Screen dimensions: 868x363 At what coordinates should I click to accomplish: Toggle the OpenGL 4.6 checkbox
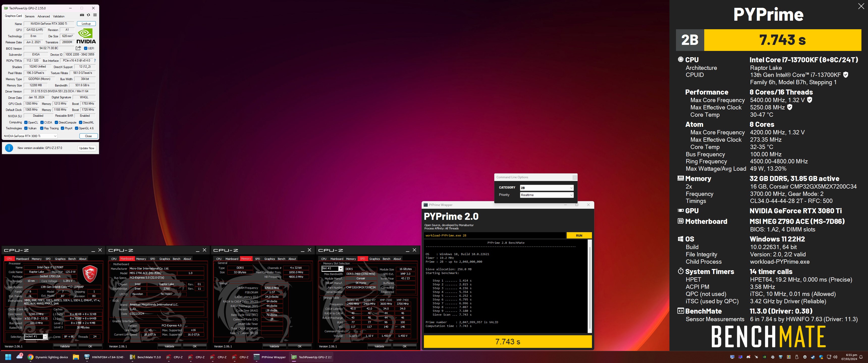point(76,128)
